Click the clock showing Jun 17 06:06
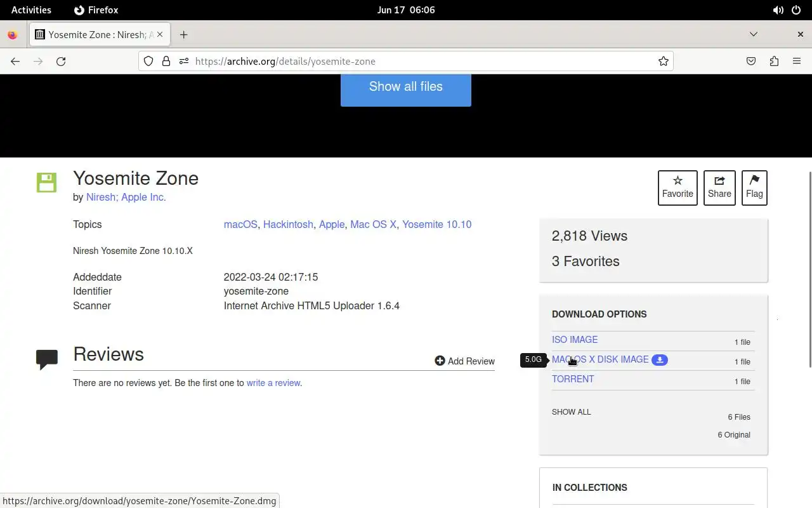Image resolution: width=812 pixels, height=508 pixels. [x=406, y=10]
